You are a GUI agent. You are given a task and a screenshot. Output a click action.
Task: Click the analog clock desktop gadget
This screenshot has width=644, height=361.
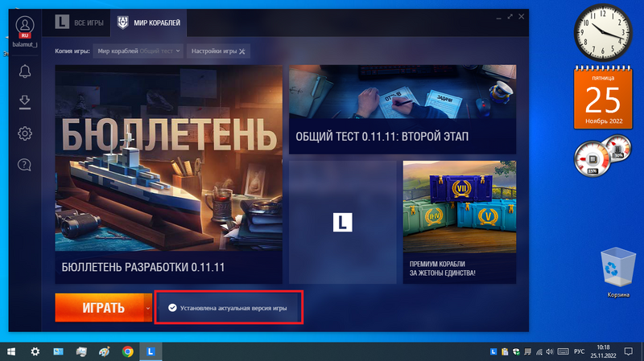[x=603, y=32]
